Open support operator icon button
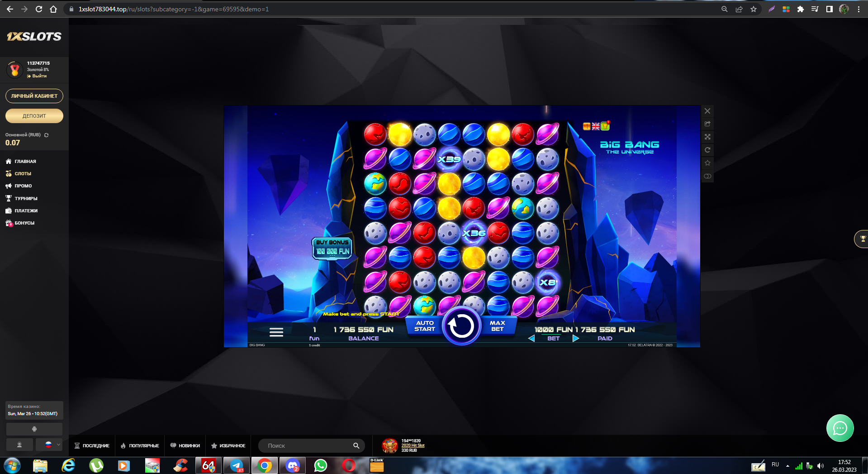868x474 pixels. click(19, 445)
